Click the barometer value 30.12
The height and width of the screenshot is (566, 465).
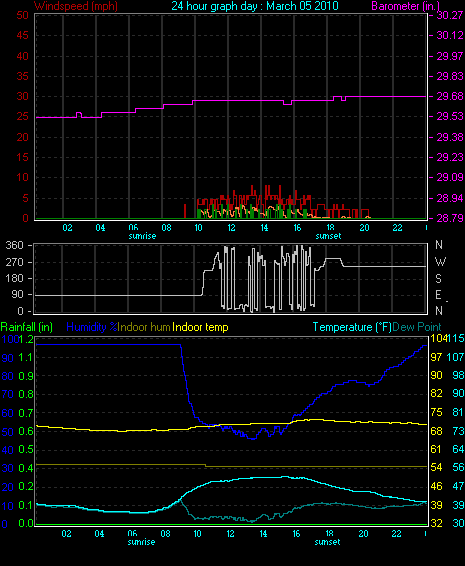[x=450, y=35]
